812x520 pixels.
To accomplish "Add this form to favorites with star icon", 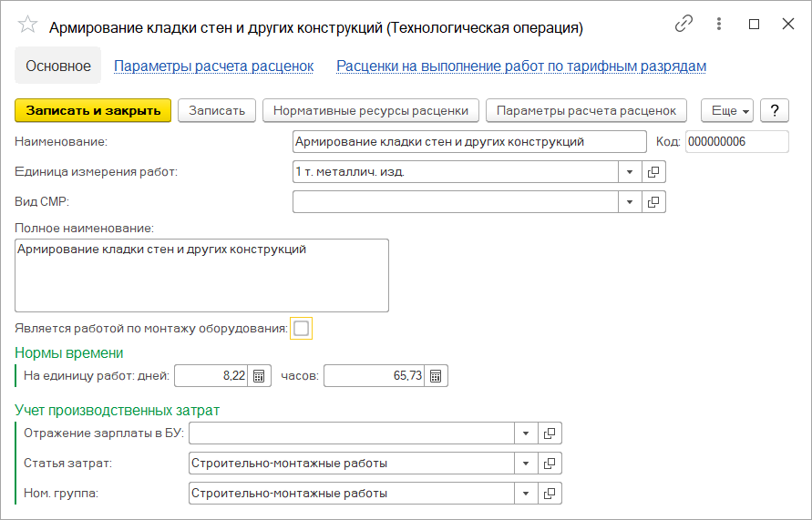I will 28,25.
